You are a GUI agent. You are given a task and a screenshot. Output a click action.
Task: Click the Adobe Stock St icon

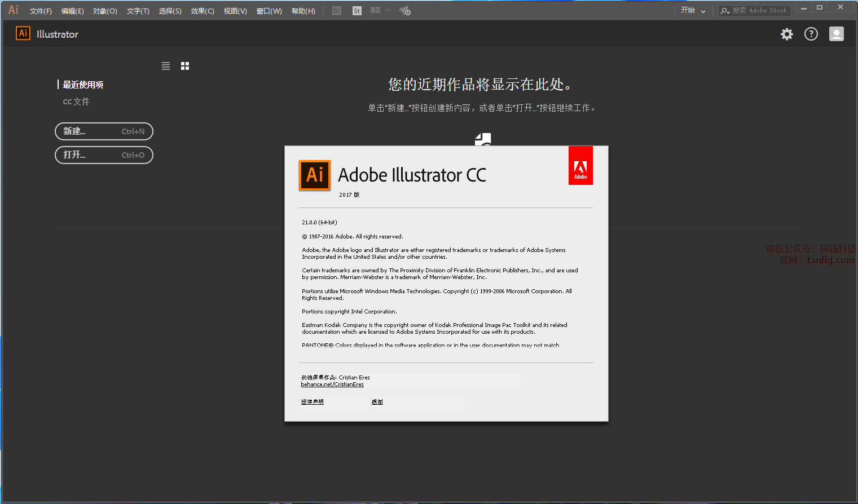[x=357, y=11]
